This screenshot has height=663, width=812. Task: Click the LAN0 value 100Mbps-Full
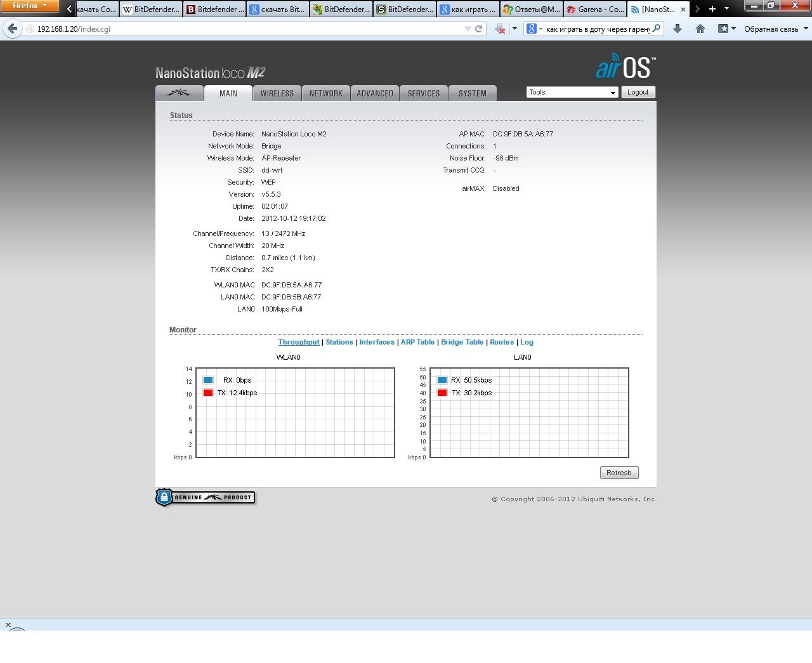coord(282,309)
